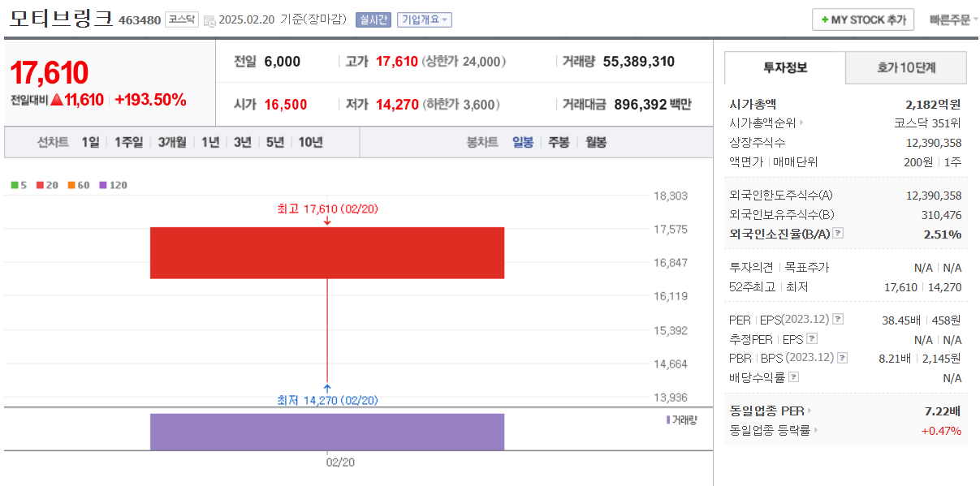Screen dimensions: 980x486
Task: Click the stock code 463480
Action: click(140, 20)
